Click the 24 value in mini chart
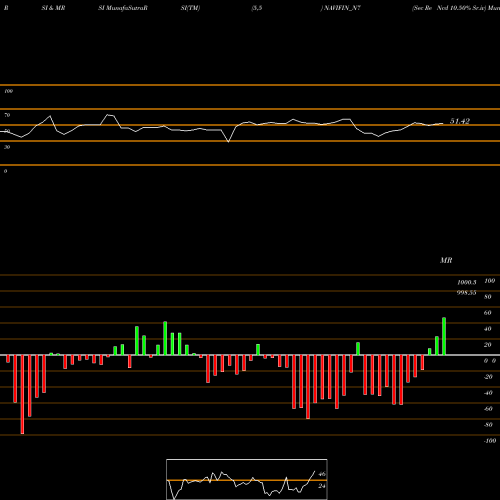This screenshot has height=500, width=500. coord(322,486)
